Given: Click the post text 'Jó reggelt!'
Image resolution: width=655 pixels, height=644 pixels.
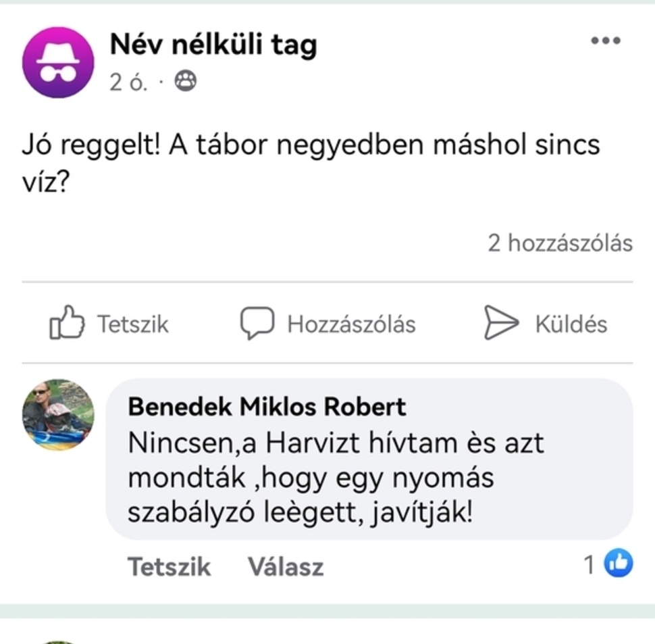Looking at the screenshot, I should coord(91,145).
